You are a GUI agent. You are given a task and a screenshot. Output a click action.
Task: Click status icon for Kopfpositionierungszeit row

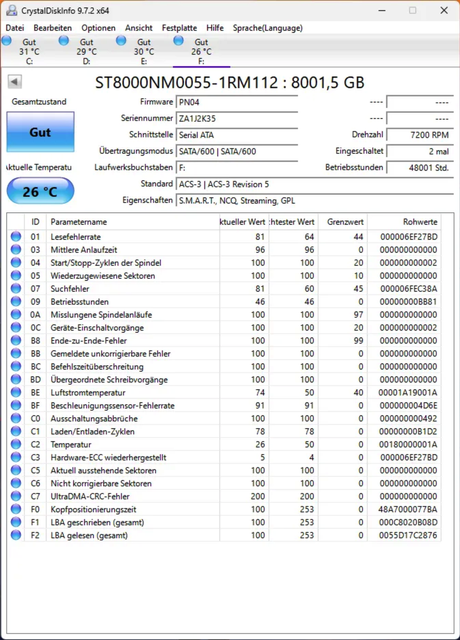click(16, 509)
